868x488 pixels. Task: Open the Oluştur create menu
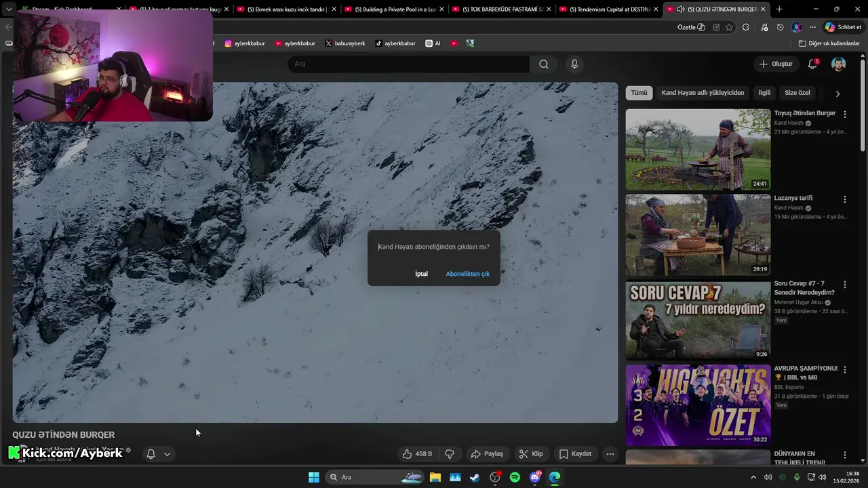(776, 64)
